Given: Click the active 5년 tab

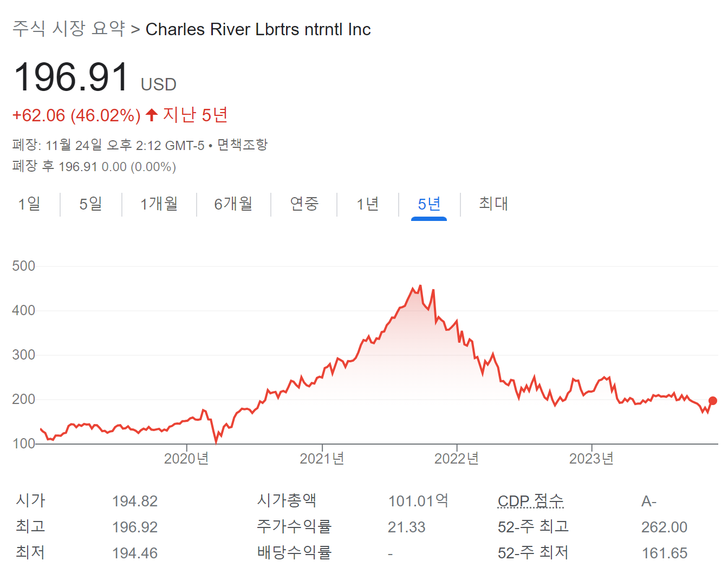Looking at the screenshot, I should [x=429, y=204].
